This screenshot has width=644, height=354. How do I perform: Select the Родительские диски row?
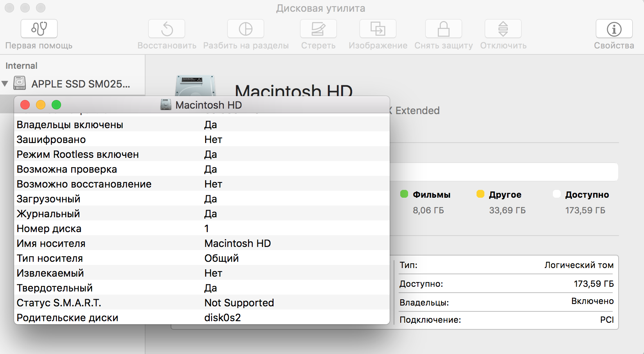[202, 317]
